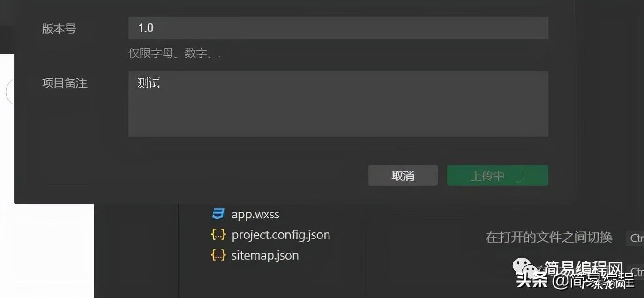
Task: Click the JSON braces icon beside sitemap.json
Action: pos(218,255)
